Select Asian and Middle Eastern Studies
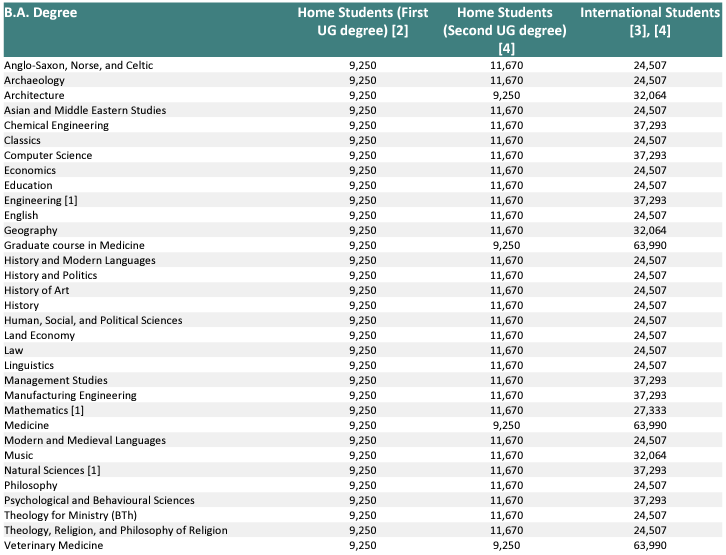This screenshot has height=555, width=726. pos(85,110)
